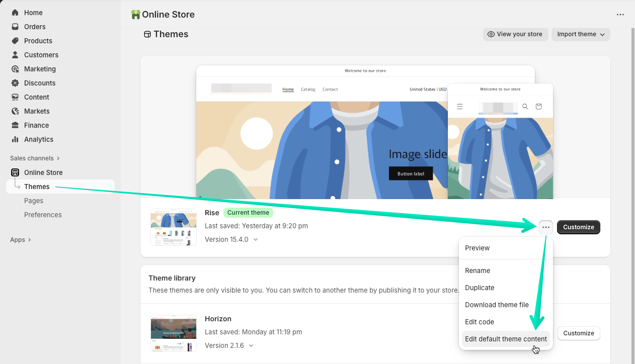Screen dimensions: 635x364
Task: Open Rise theme actions ellipsis button
Action: coord(546,227)
